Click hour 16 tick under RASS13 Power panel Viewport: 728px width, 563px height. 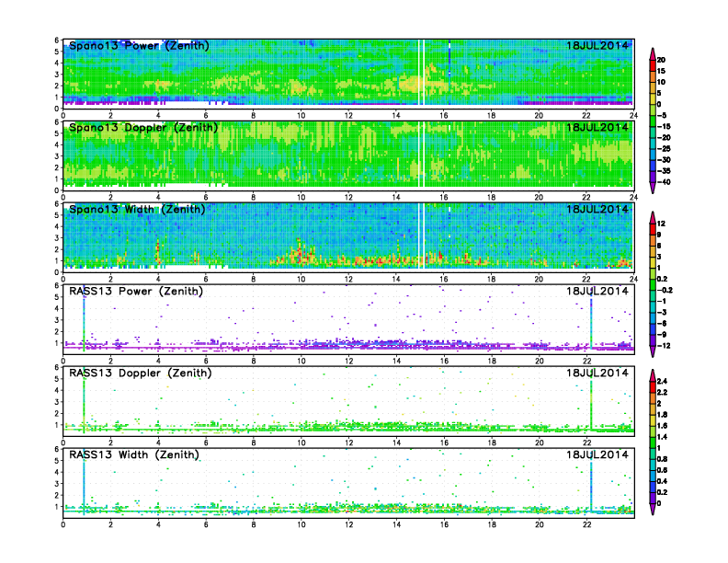[x=444, y=361]
